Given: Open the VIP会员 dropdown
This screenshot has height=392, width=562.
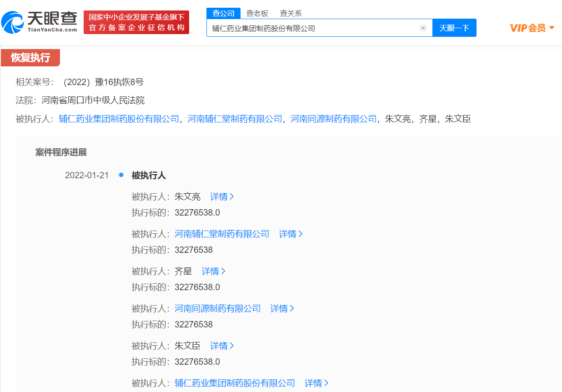Looking at the screenshot, I should click(x=532, y=28).
